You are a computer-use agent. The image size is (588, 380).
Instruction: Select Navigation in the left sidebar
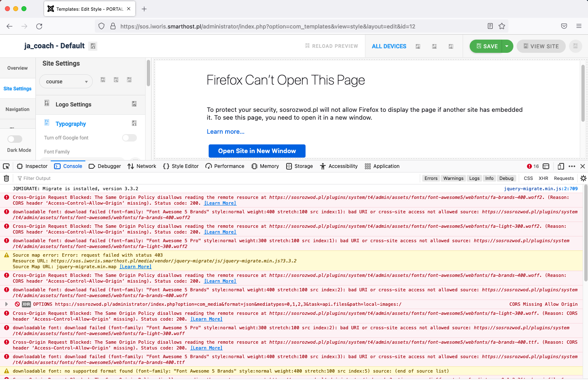18,109
